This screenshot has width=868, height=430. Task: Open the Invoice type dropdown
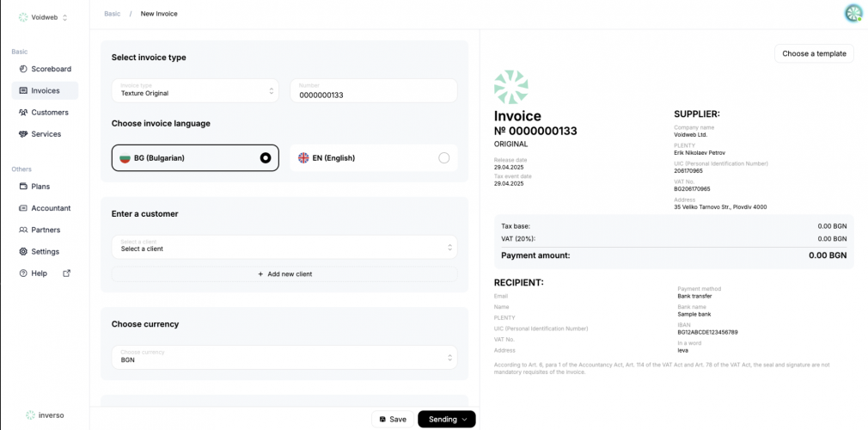tap(195, 91)
